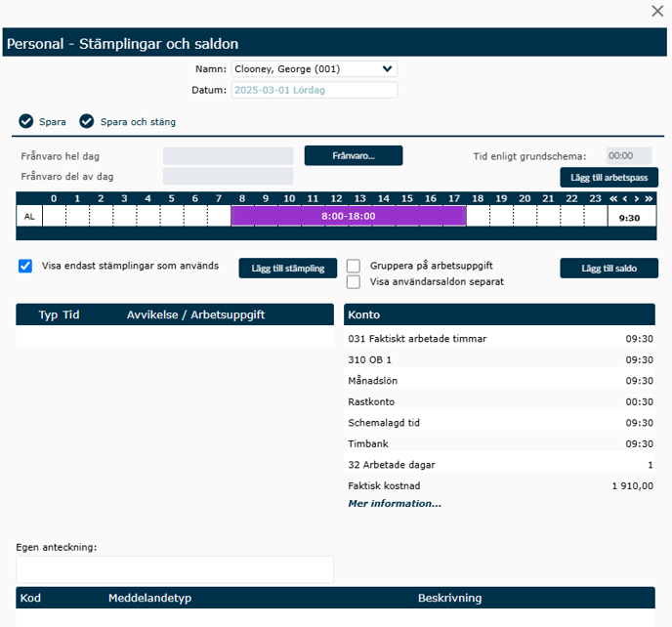Click the single-left arrow in the timeline
The height and width of the screenshot is (627, 672).
click(x=625, y=198)
